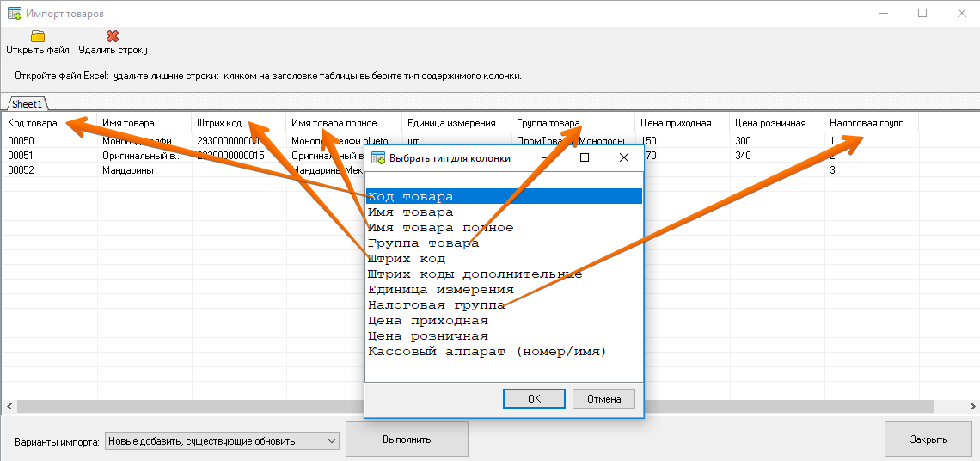This screenshot has width=980, height=461.
Task: Click the Код товара column header
Action: coord(50,123)
